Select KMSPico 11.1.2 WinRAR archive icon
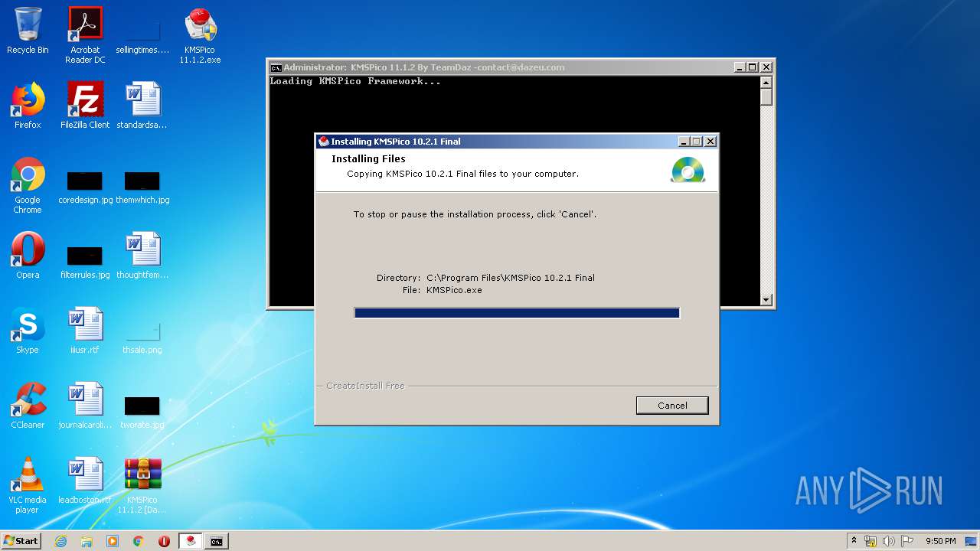This screenshot has width=980, height=551. tap(142, 485)
